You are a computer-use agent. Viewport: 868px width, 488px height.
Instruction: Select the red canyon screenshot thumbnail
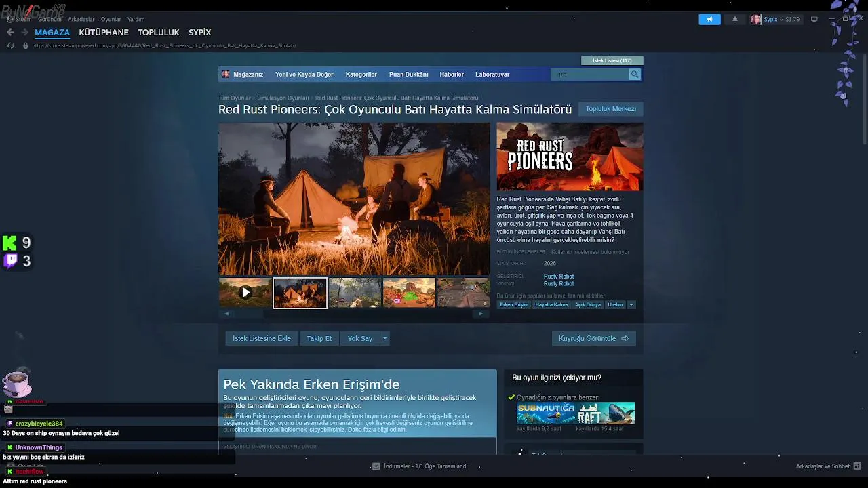[x=409, y=293]
